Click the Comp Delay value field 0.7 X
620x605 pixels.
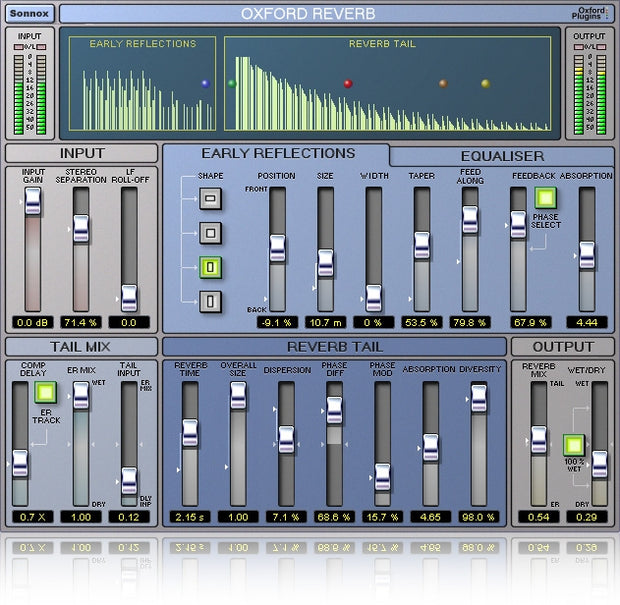(x=33, y=517)
